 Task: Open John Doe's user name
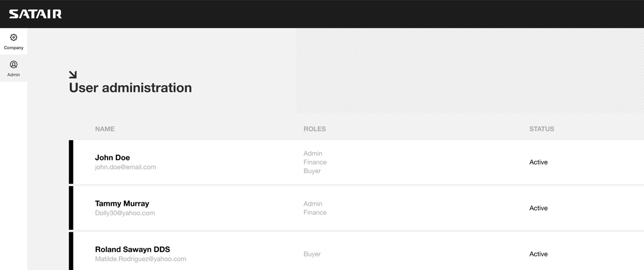tap(112, 157)
